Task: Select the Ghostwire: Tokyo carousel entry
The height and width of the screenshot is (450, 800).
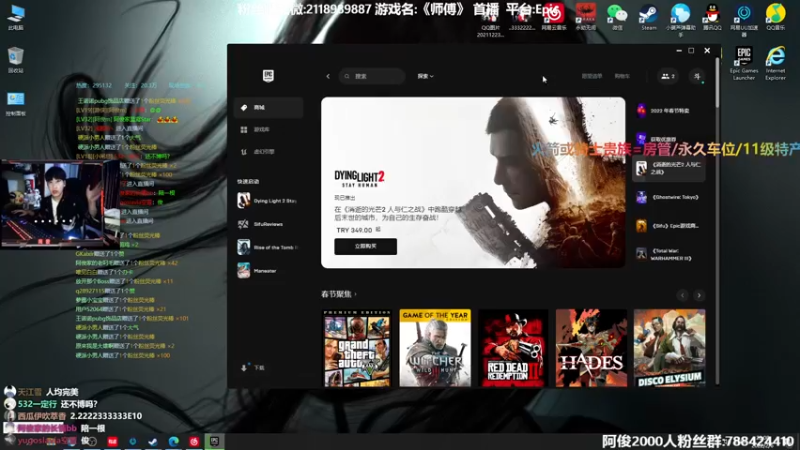Action: (x=669, y=197)
